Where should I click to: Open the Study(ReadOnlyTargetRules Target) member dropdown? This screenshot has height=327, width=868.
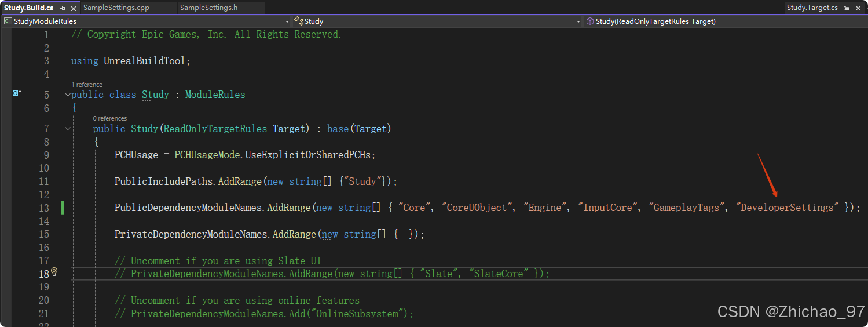pyautogui.click(x=725, y=21)
